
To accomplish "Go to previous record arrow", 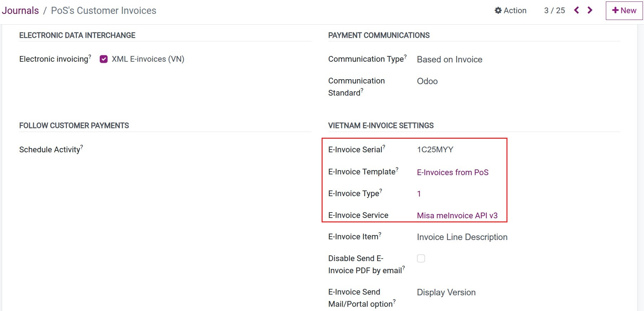I will click(x=577, y=10).
